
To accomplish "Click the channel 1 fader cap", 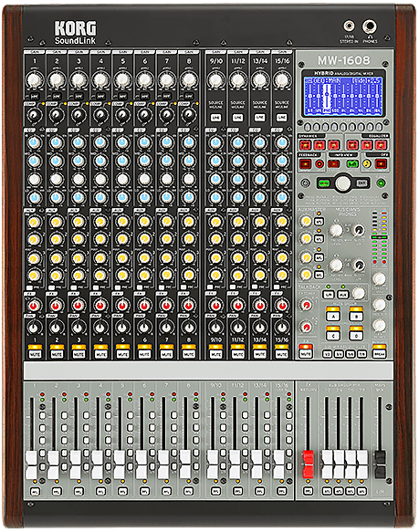I will 31,464.
